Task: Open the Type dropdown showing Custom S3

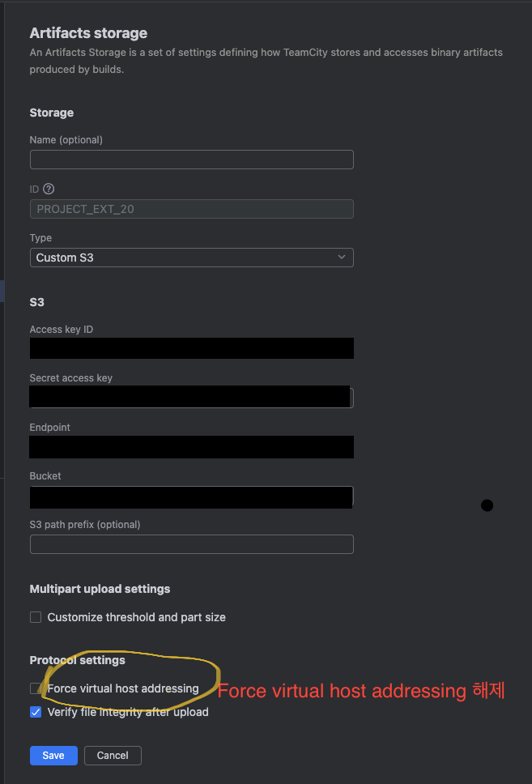Action: 191,258
